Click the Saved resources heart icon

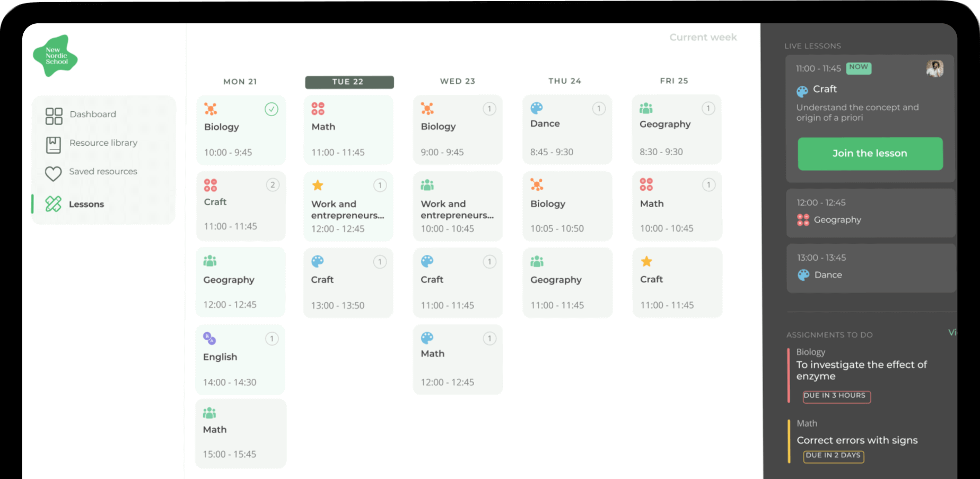[54, 173]
